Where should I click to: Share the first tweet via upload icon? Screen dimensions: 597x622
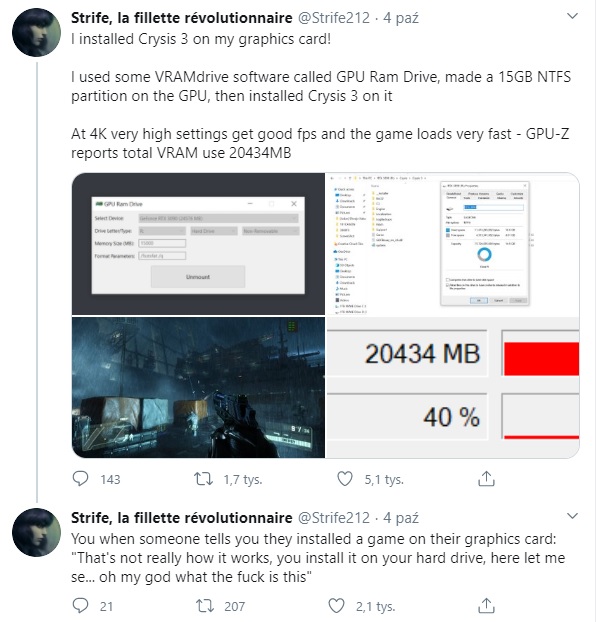click(486, 478)
